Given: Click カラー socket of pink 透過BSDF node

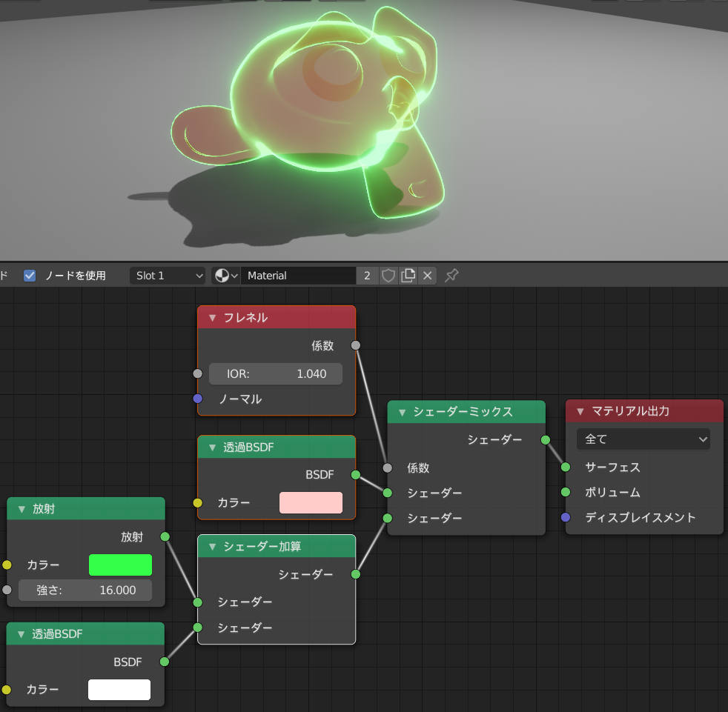Looking at the screenshot, I should pyautogui.click(x=198, y=502).
